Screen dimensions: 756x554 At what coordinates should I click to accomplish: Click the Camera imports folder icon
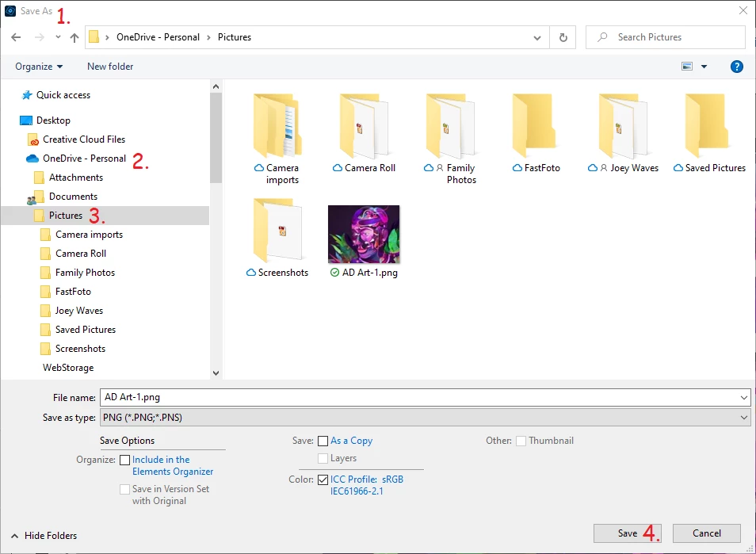pyautogui.click(x=277, y=125)
